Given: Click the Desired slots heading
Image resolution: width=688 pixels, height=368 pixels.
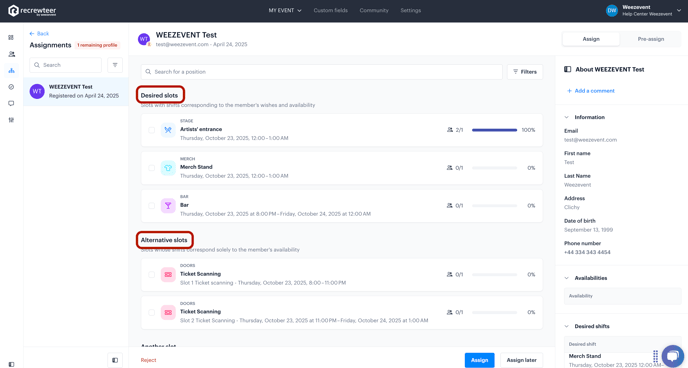Looking at the screenshot, I should 159,95.
